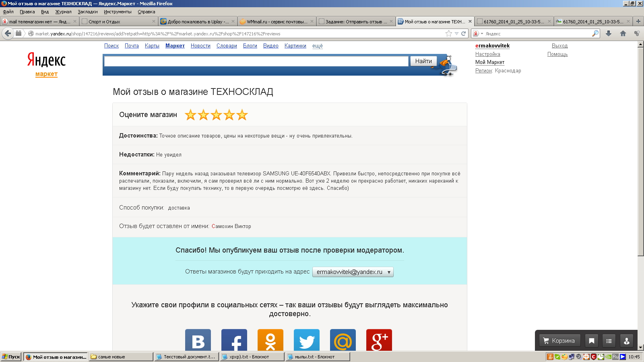Open new tab with plus button

click(x=638, y=21)
